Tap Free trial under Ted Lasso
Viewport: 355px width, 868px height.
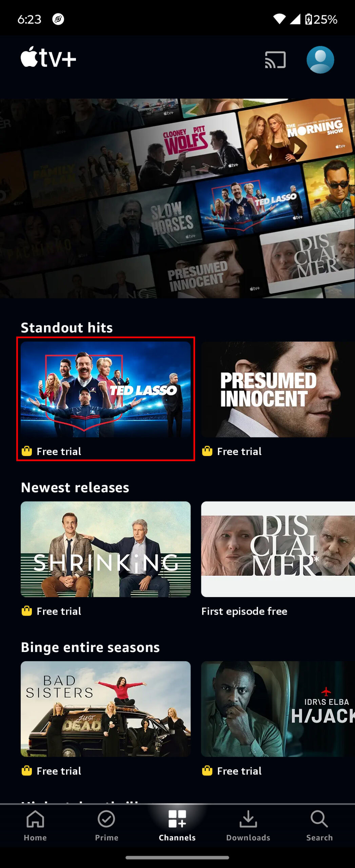pos(59,451)
